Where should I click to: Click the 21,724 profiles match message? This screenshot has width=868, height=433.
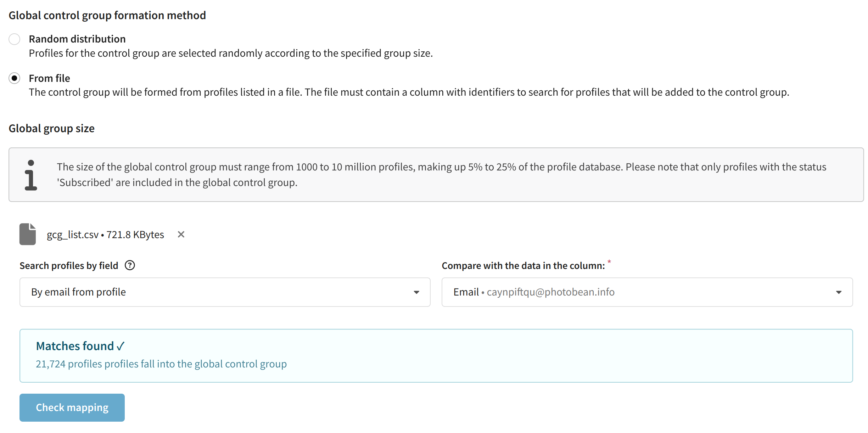pyautogui.click(x=161, y=364)
